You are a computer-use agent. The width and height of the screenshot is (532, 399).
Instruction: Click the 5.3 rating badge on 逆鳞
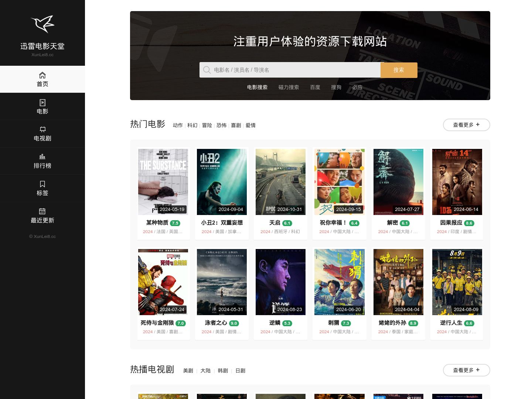click(287, 323)
